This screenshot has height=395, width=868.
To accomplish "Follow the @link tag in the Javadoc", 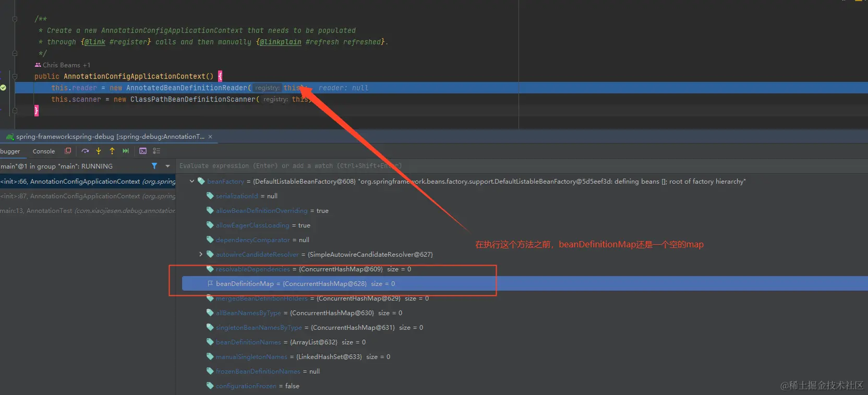I will click(94, 42).
